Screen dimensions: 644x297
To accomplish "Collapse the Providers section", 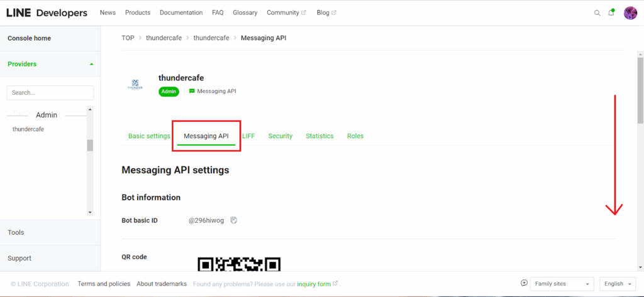I will [91, 64].
